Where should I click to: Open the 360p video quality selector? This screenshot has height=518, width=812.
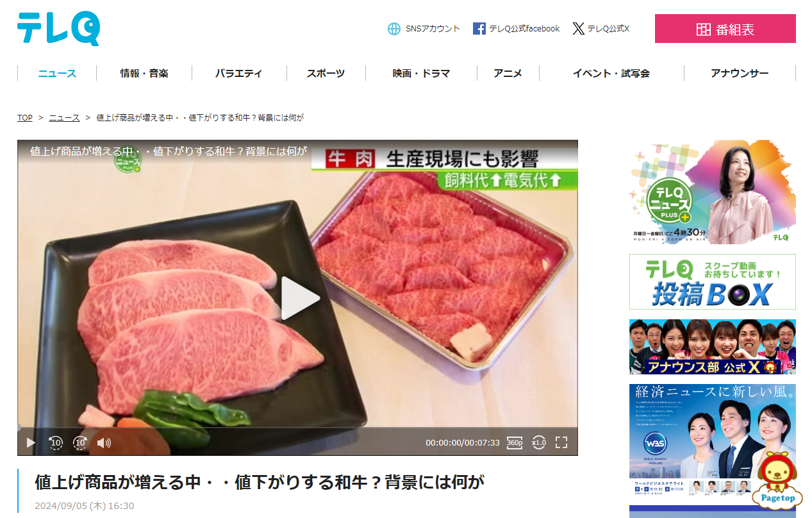(x=515, y=442)
